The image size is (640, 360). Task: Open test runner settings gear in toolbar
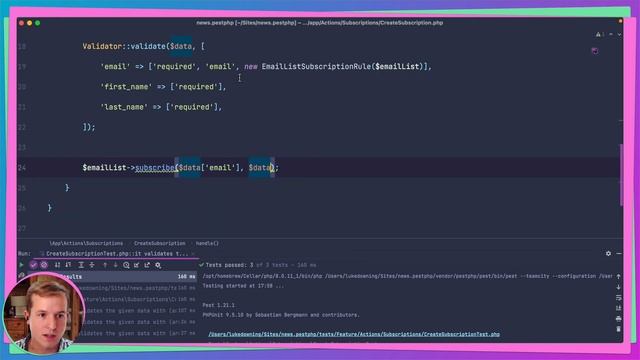pyautogui.click(x=158, y=265)
